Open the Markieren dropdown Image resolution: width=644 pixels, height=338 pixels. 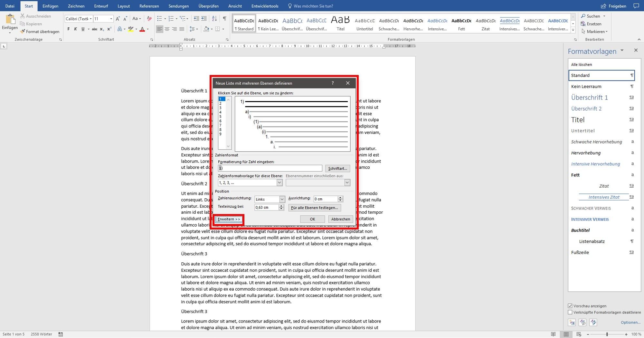point(594,32)
